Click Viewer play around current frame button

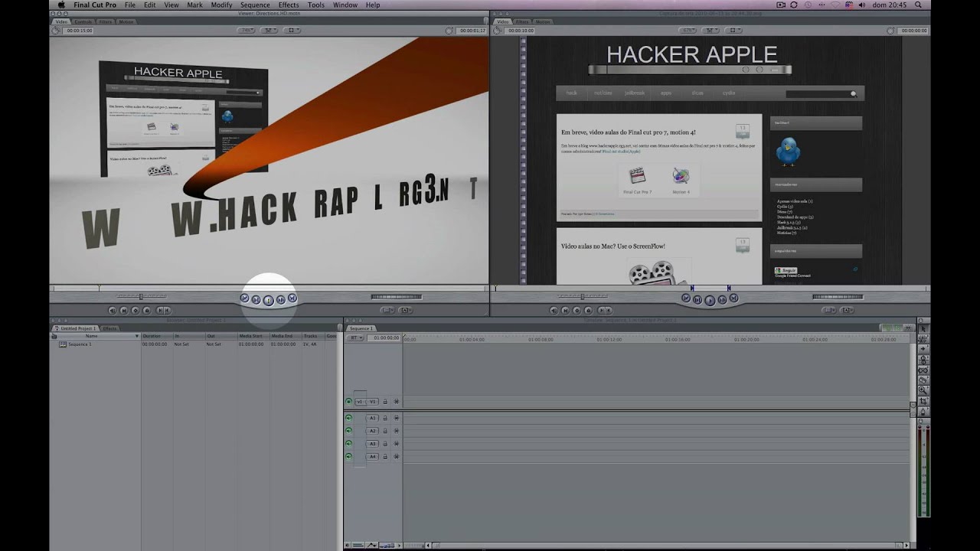tap(281, 299)
